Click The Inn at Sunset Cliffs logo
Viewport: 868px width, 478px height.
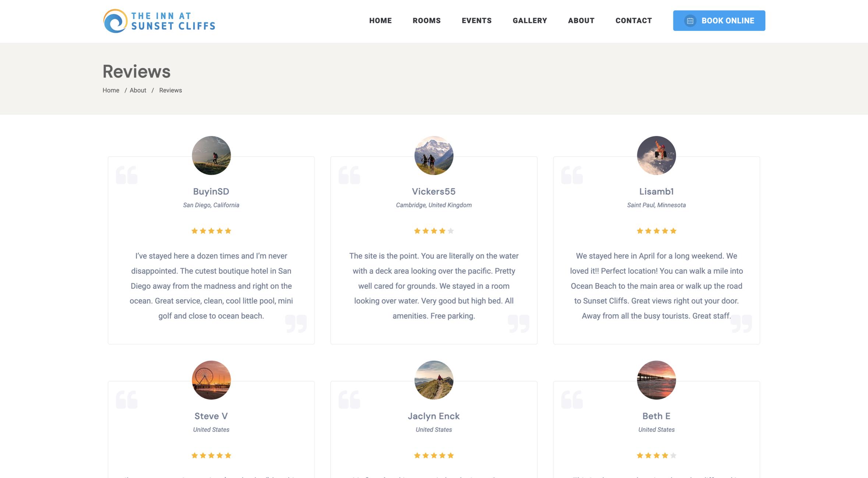(x=159, y=21)
